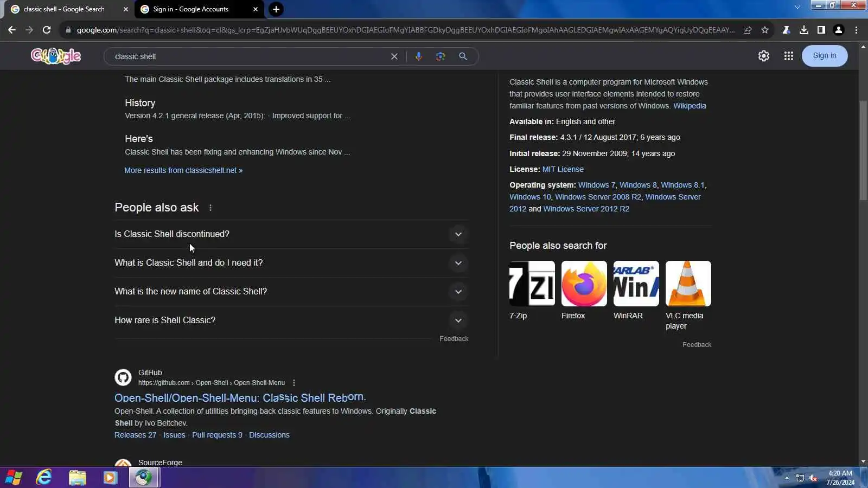Expand "How rare is Shell Classic?" question
This screenshot has width=868, height=488.
coord(291,320)
